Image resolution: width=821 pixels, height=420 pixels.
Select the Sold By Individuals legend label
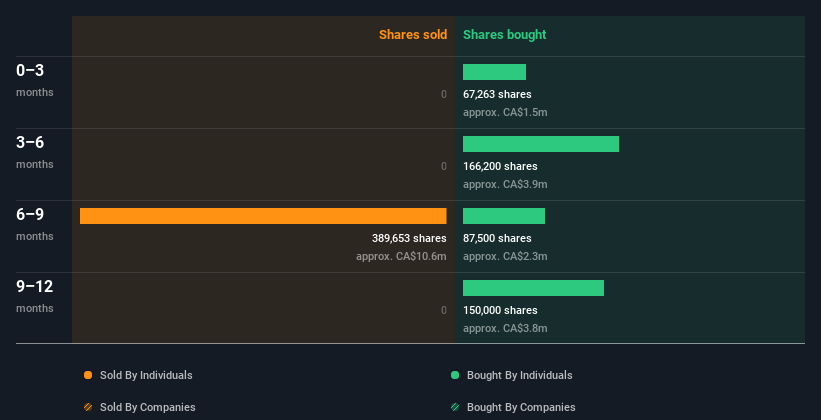click(x=146, y=375)
